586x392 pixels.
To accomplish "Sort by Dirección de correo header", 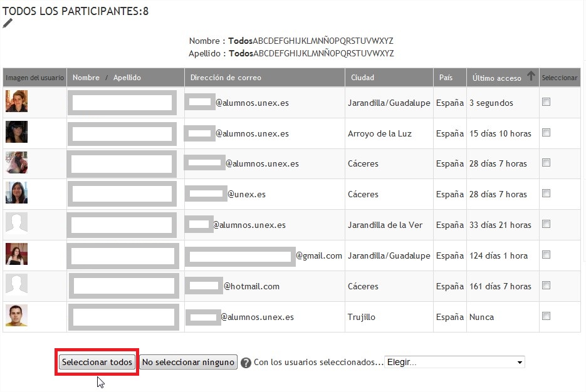I will click(x=226, y=78).
